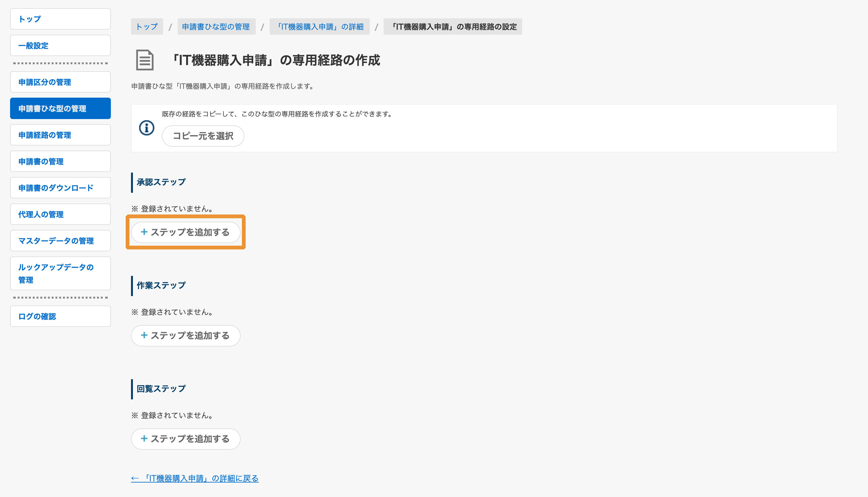
Task: Click 申請書ひな型の管理 breadcrumb link
Action: (216, 27)
